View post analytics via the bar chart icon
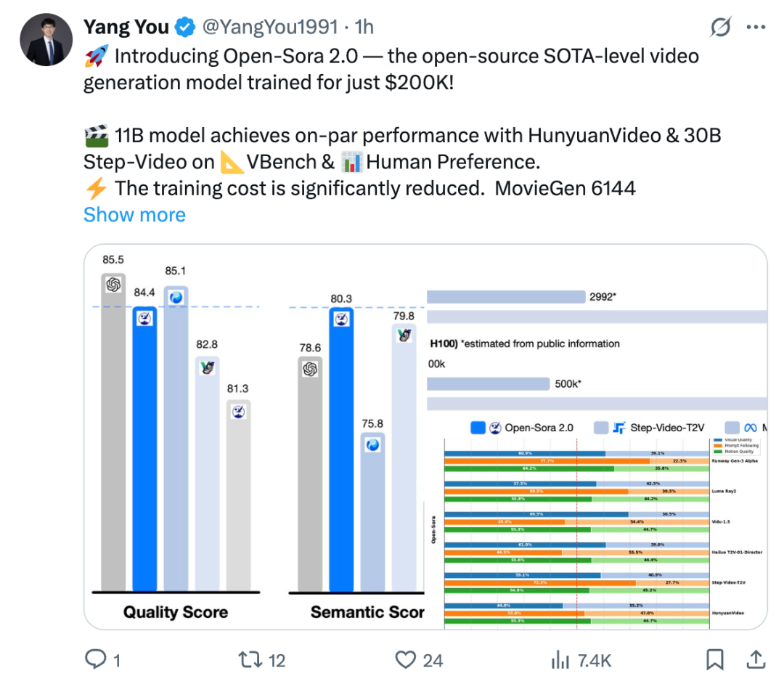 pos(559,660)
